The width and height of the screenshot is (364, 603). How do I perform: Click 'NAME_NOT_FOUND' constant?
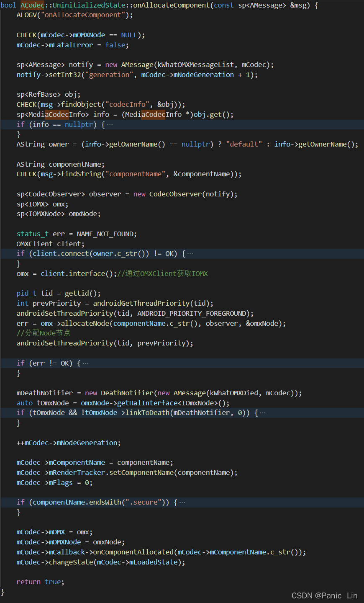coord(105,234)
